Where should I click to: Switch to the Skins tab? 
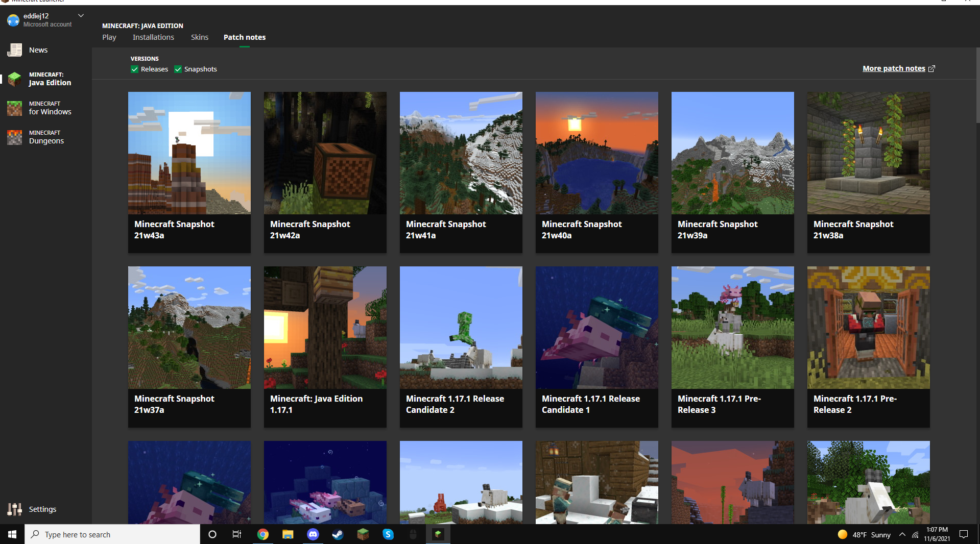coord(199,37)
